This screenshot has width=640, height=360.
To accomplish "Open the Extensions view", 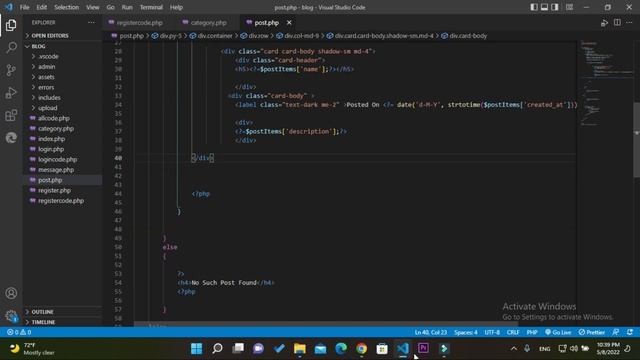I will (11, 115).
